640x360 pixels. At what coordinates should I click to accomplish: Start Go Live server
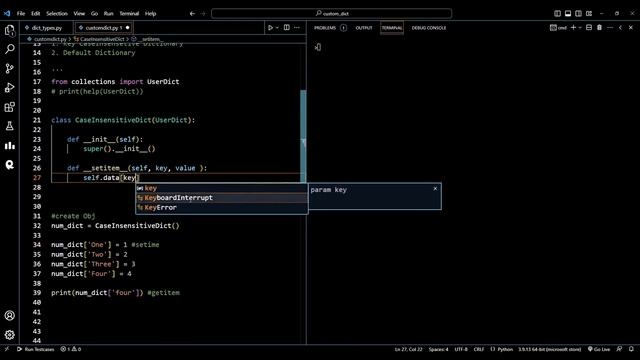tap(599, 349)
